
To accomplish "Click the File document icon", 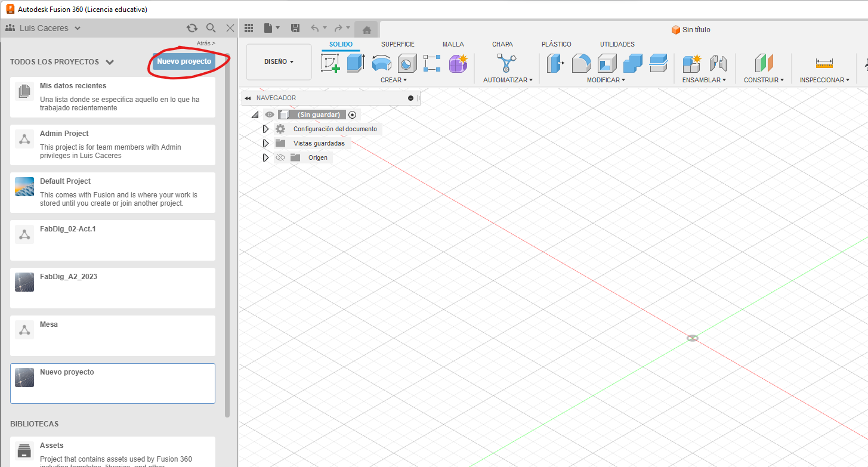I will point(268,28).
